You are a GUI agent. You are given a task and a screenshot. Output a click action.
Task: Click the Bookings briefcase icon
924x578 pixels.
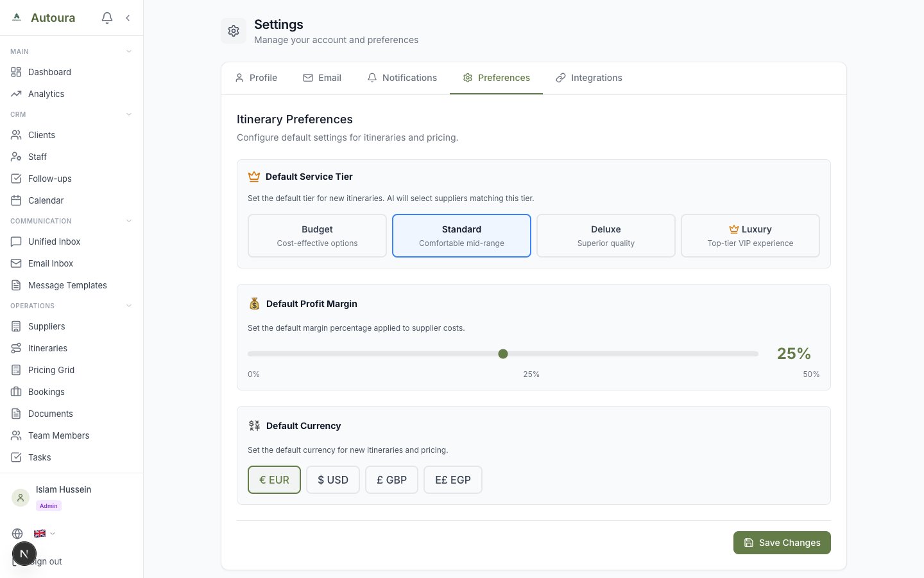pos(16,392)
